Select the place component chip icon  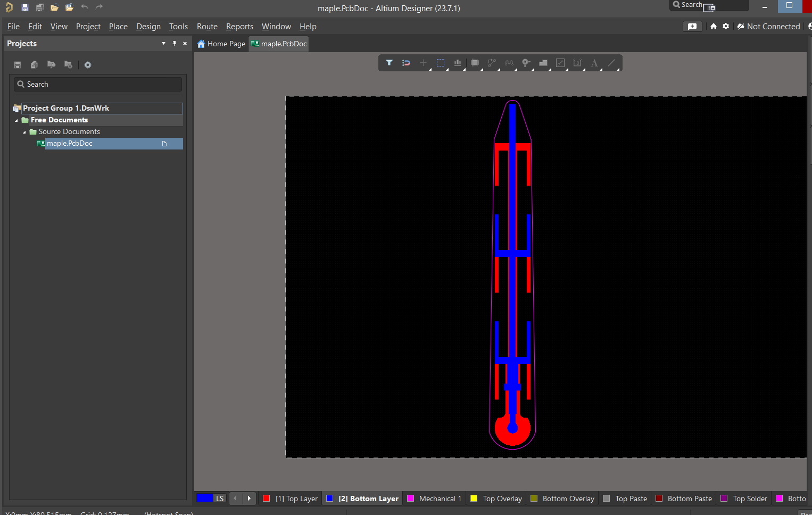click(x=475, y=63)
